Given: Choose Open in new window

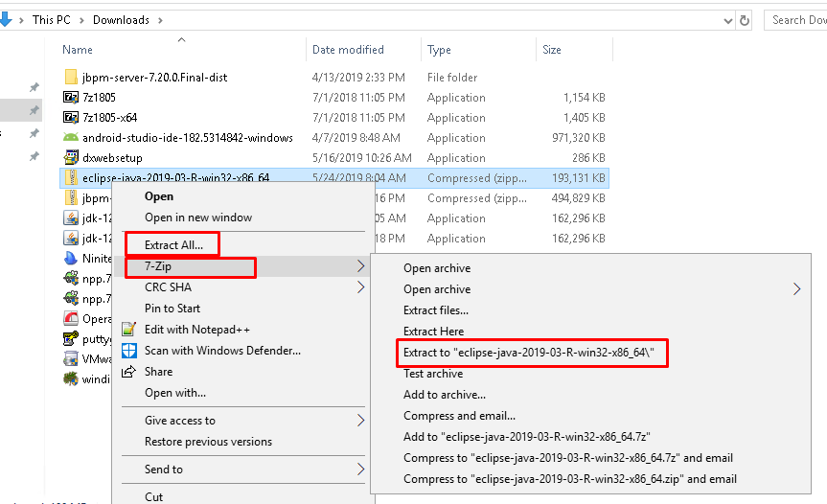Looking at the screenshot, I should [198, 218].
